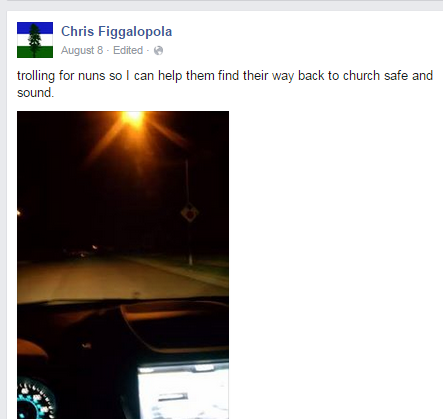Click the distant light at photo's left edge
443x419 pixels.
pos(19,213)
